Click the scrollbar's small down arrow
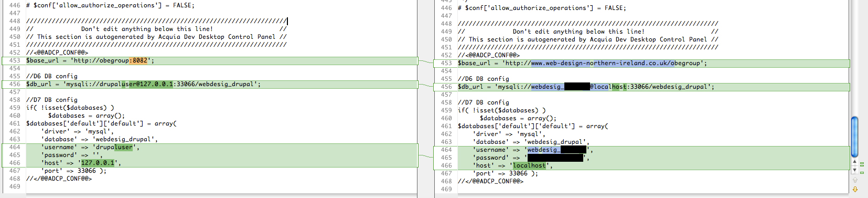868x198 pixels. 855,170
